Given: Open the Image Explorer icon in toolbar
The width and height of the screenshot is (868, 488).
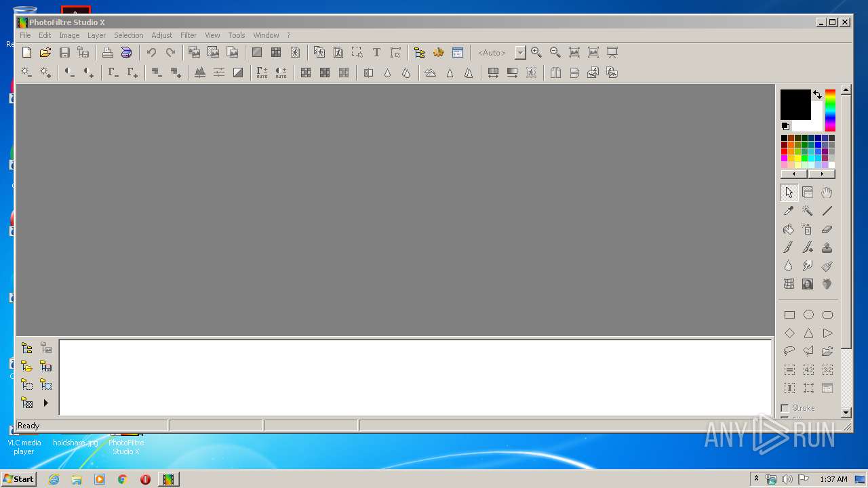Looking at the screenshot, I should pos(419,52).
